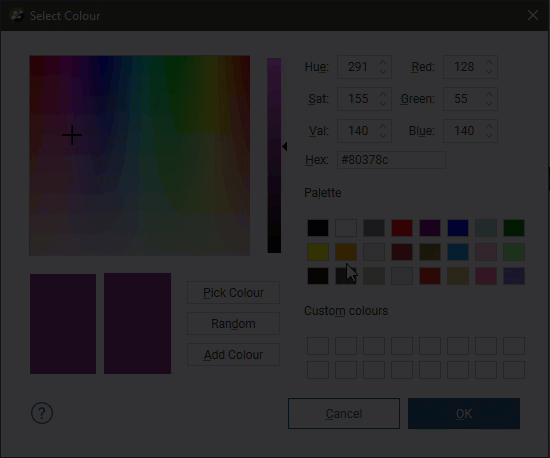The width and height of the screenshot is (550, 458).
Task: Generate a colour with the Random button
Action: (x=233, y=323)
